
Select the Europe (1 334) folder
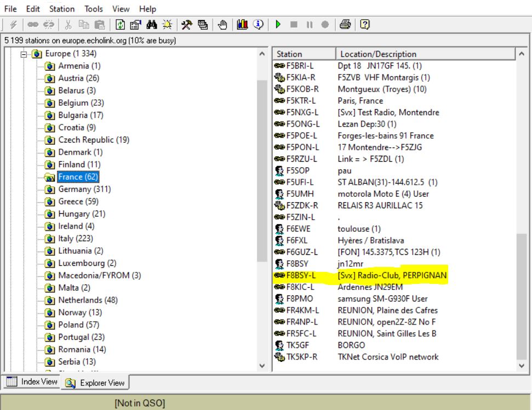[71, 54]
